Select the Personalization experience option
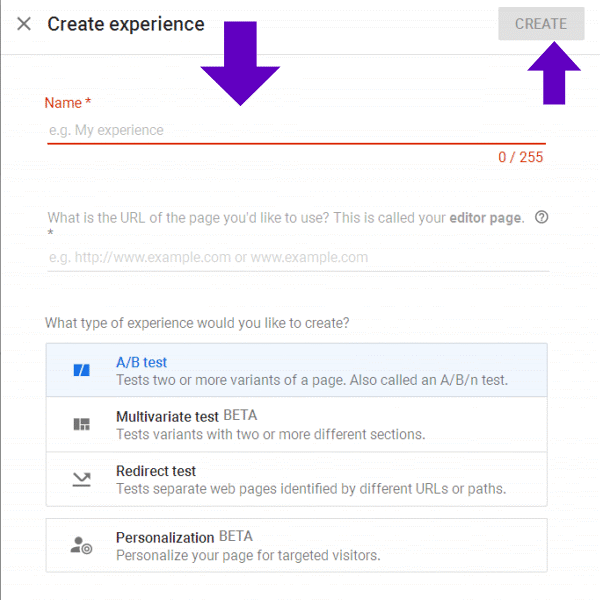The image size is (600, 600). tap(296, 545)
